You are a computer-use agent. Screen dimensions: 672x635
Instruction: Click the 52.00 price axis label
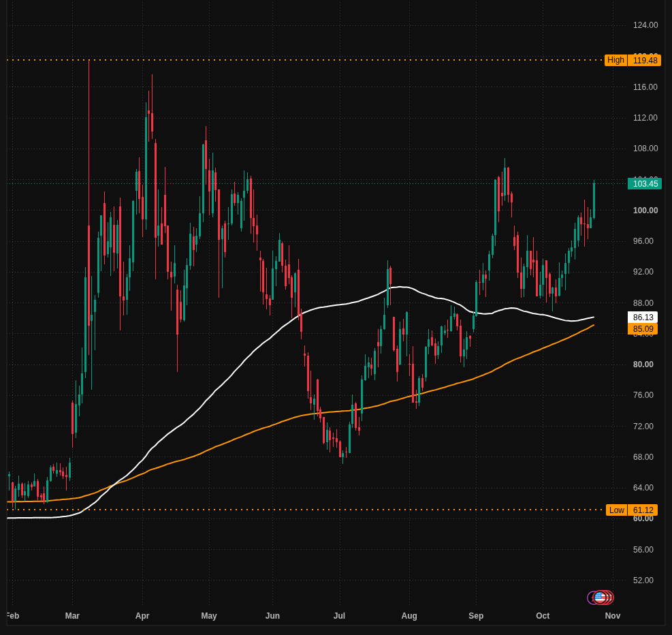point(643,580)
